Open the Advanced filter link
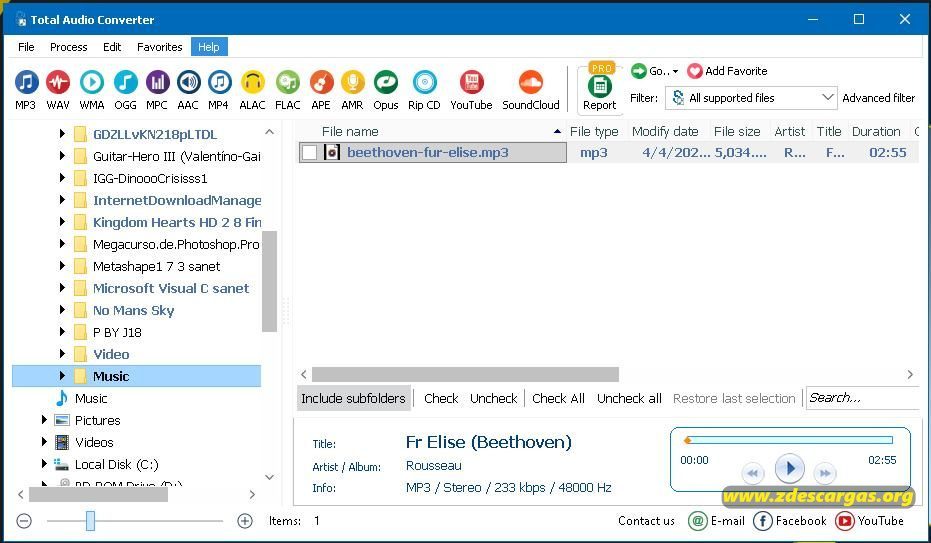The height and width of the screenshot is (543, 931). pyautogui.click(x=879, y=98)
